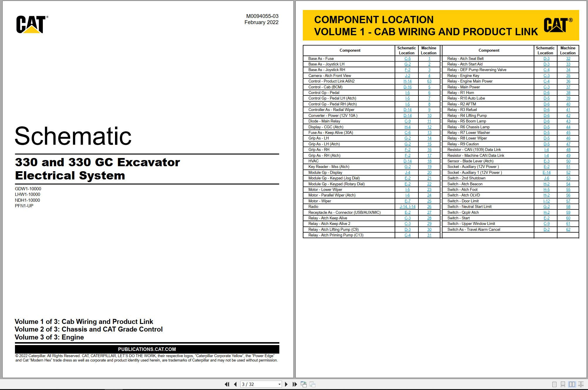
Task: Go to the next page
Action: [286, 384]
